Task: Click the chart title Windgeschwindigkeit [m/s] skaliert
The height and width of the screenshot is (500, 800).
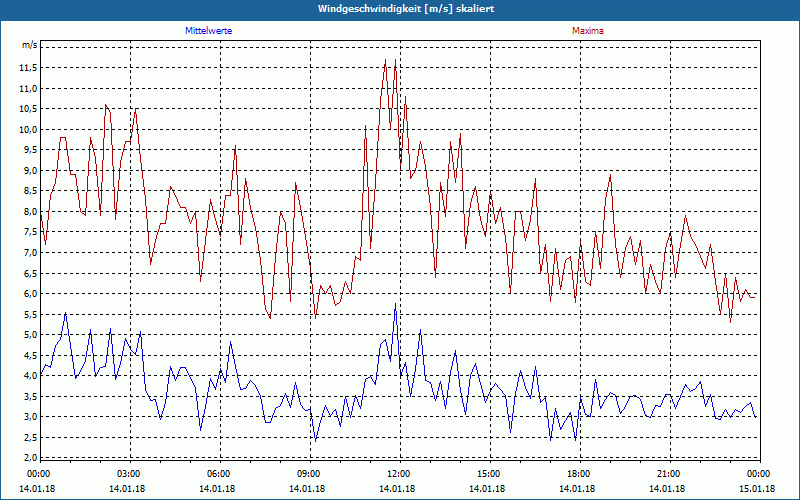Action: pyautogui.click(x=406, y=9)
